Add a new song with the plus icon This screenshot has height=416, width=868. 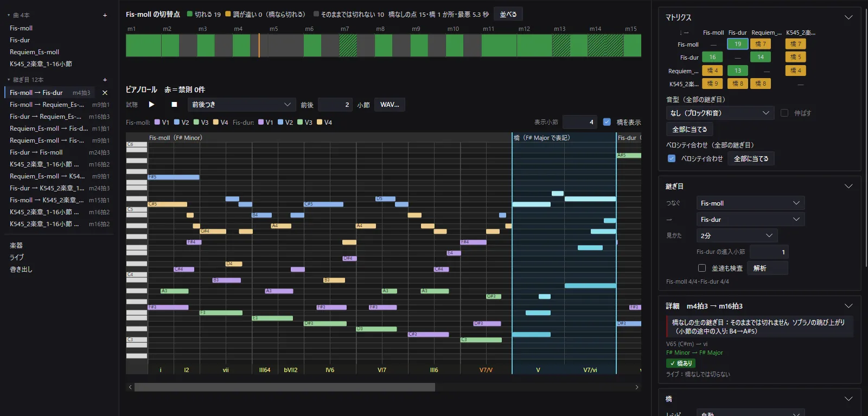105,15
